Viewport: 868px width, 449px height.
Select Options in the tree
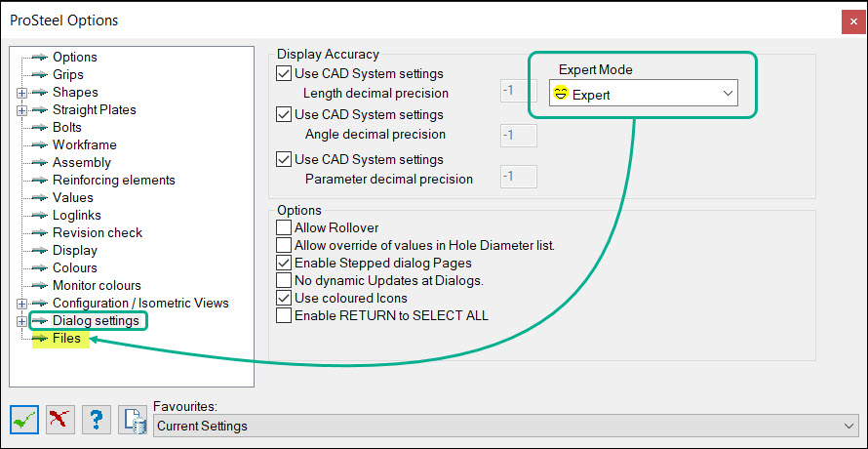click(75, 57)
